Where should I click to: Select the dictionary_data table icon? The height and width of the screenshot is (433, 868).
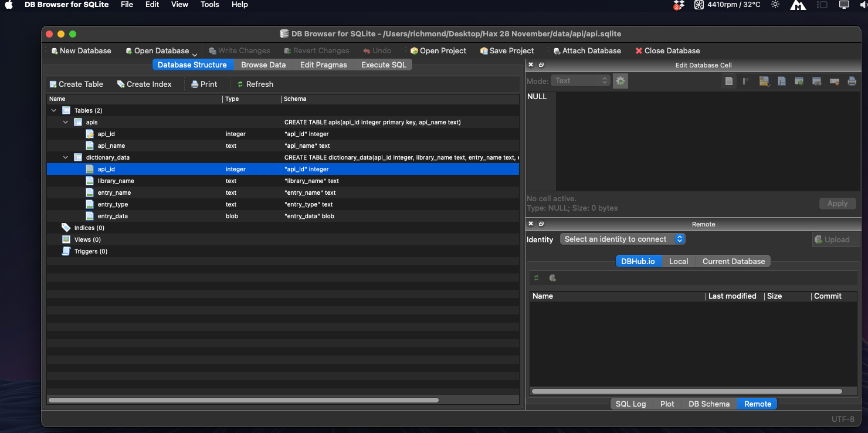coord(78,157)
